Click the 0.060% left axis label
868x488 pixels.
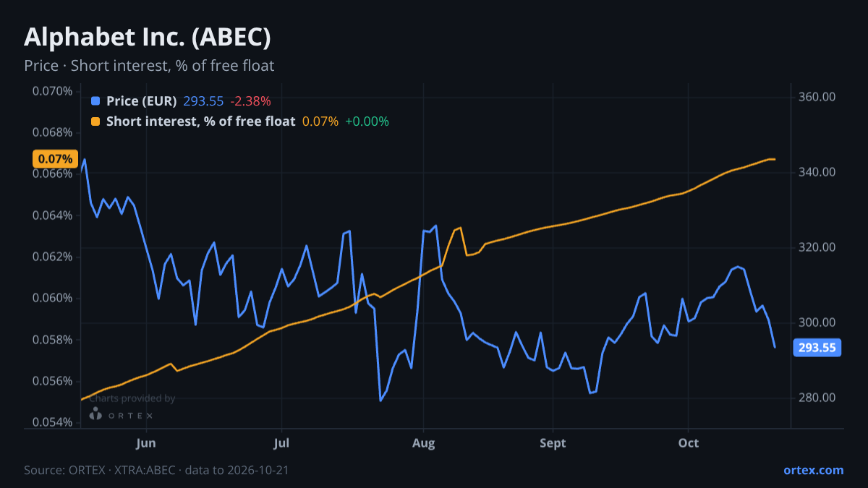52,298
